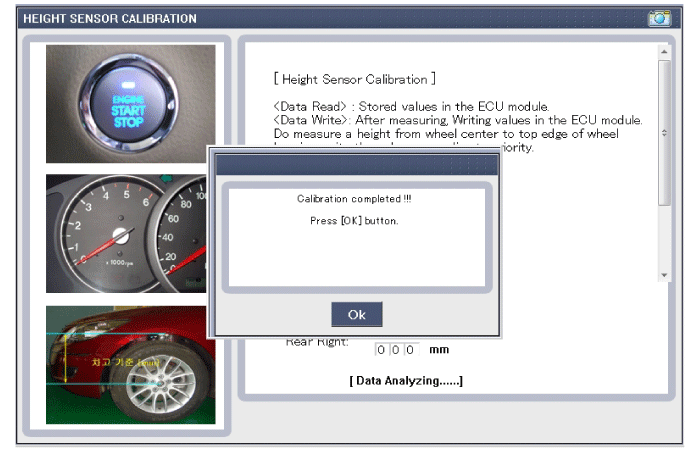
Task: Click the scroll up arrow in text panel
Action: pos(664,51)
